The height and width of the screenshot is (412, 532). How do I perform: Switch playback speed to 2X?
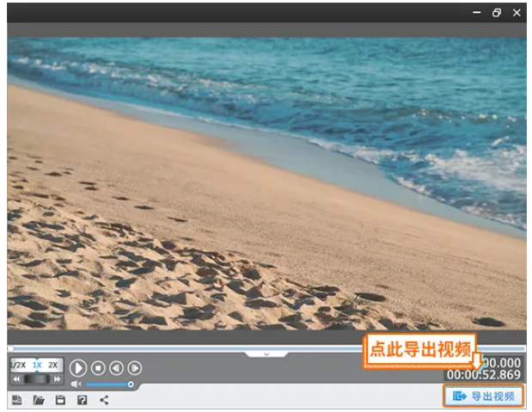pyautogui.click(x=53, y=365)
